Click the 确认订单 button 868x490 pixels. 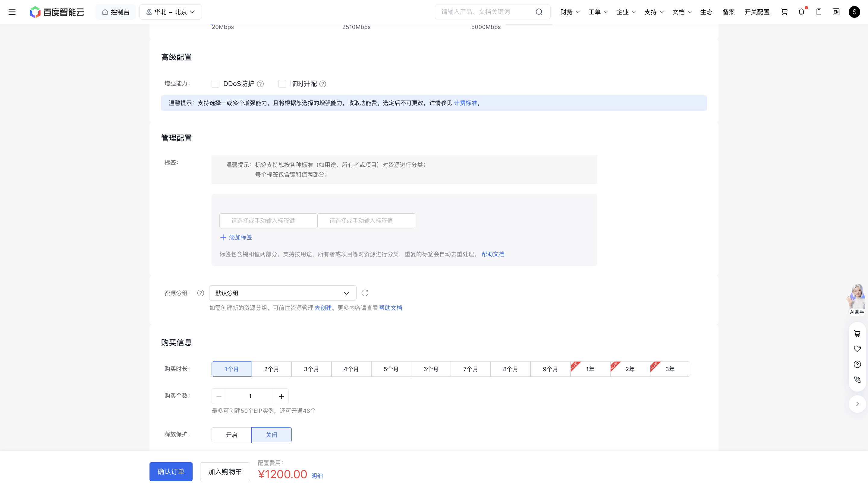(171, 472)
